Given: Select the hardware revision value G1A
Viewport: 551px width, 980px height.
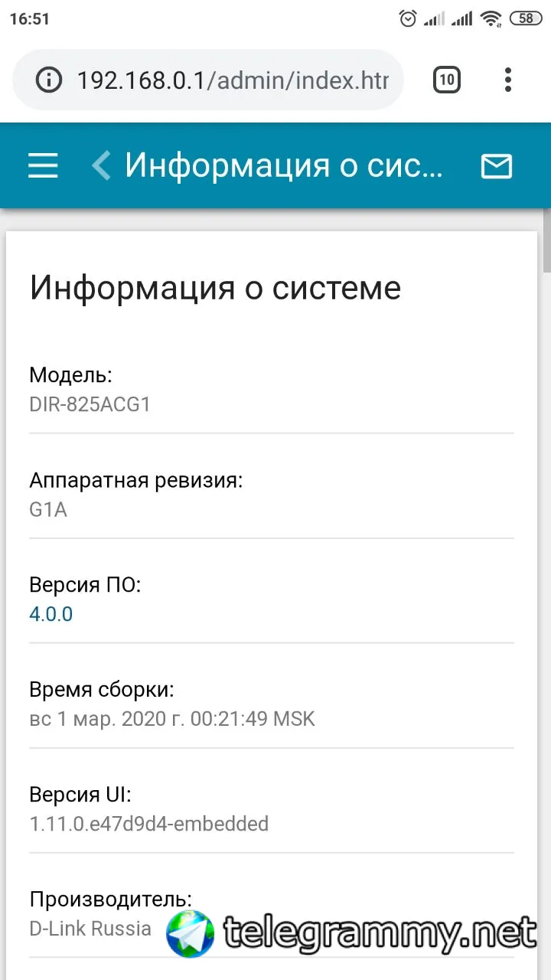Looking at the screenshot, I should pyautogui.click(x=48, y=509).
